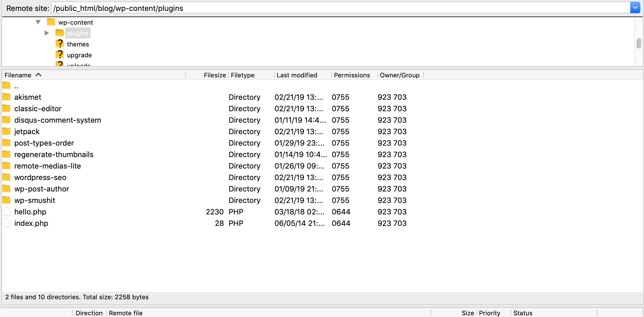This screenshot has height=317, width=644.
Task: Click the upgrade question-mark folder icon
Action: tap(59, 55)
